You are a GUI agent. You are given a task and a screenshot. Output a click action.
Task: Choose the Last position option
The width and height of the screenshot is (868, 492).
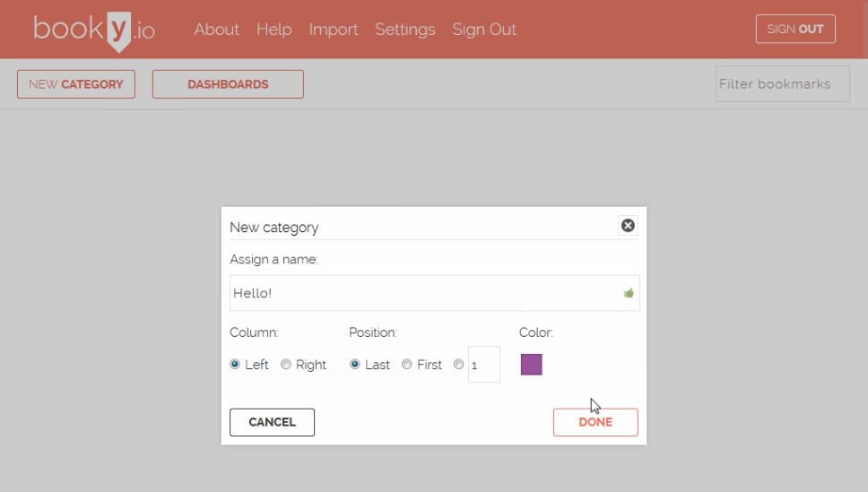click(354, 365)
